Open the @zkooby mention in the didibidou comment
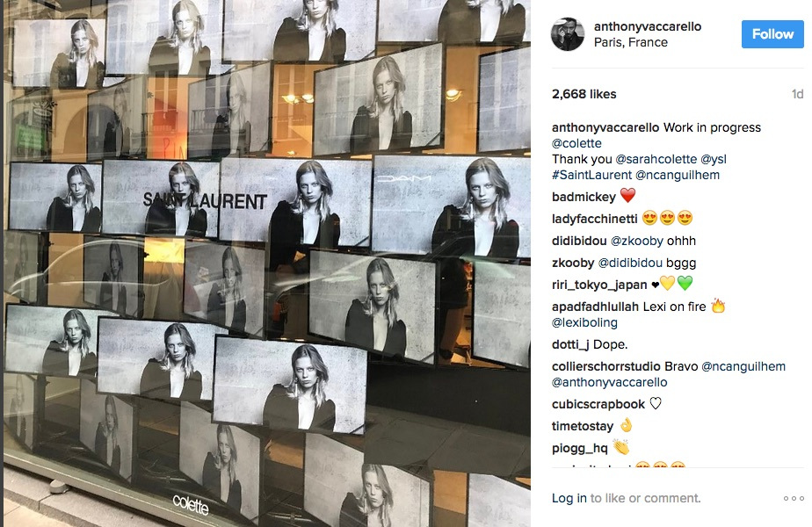This screenshot has width=812, height=527. [636, 241]
